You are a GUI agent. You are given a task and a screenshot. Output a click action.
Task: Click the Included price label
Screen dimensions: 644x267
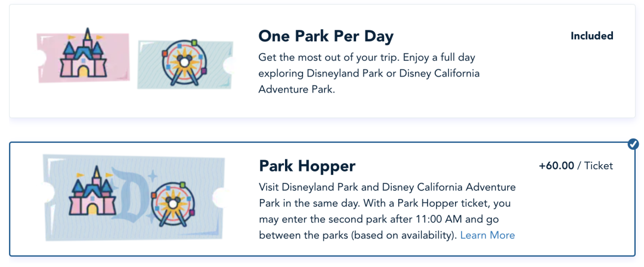(592, 36)
